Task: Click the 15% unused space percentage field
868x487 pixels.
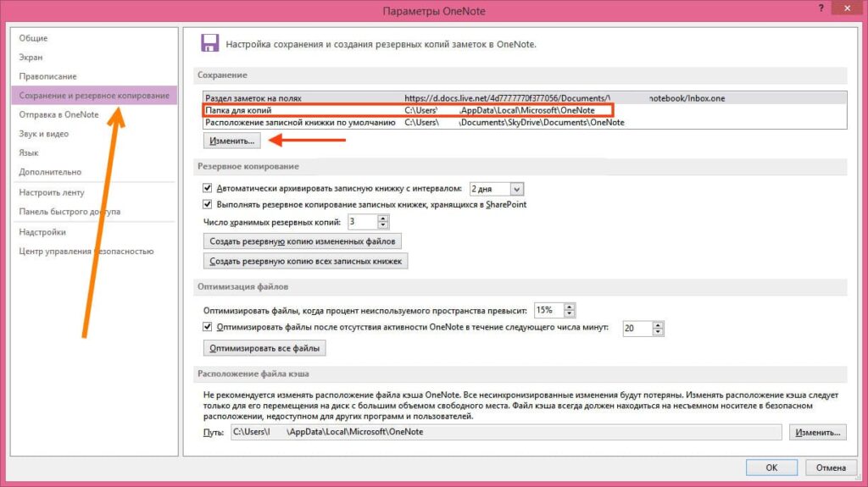Action: (548, 311)
